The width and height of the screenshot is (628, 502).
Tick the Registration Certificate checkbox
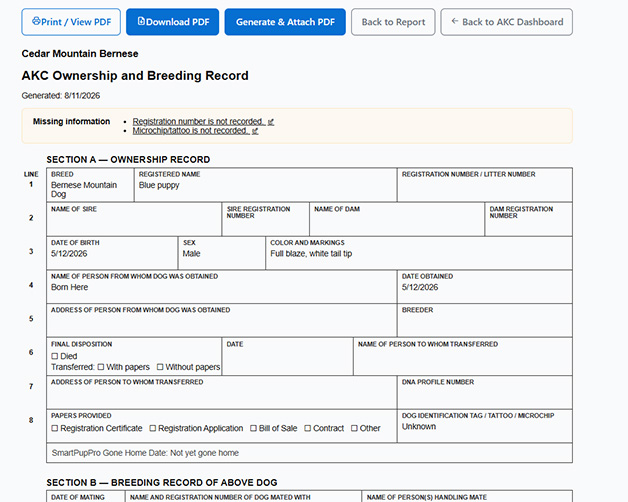tap(55, 428)
